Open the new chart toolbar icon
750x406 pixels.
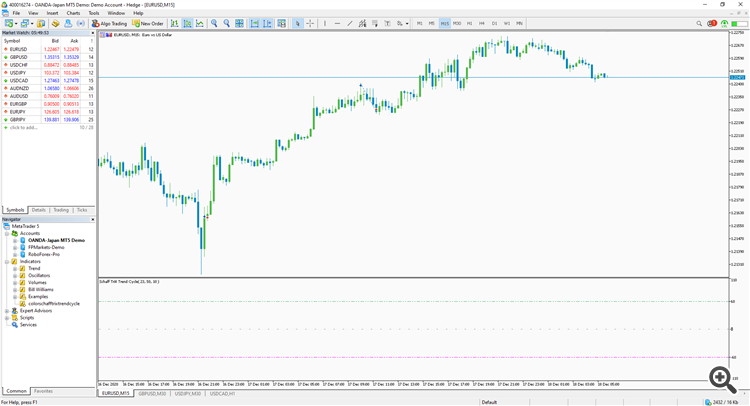pyautogui.click(x=9, y=23)
